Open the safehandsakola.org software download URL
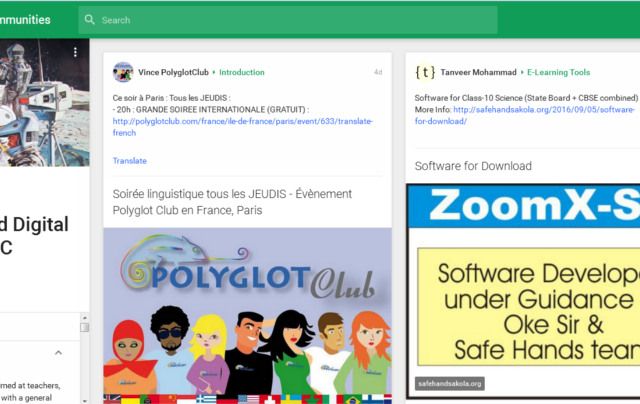Image resolution: width=640 pixels, height=404 pixels. 524,115
